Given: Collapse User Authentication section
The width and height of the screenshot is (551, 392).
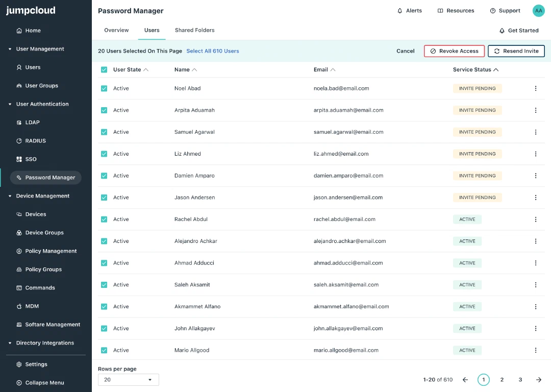Looking at the screenshot, I should (x=10, y=104).
